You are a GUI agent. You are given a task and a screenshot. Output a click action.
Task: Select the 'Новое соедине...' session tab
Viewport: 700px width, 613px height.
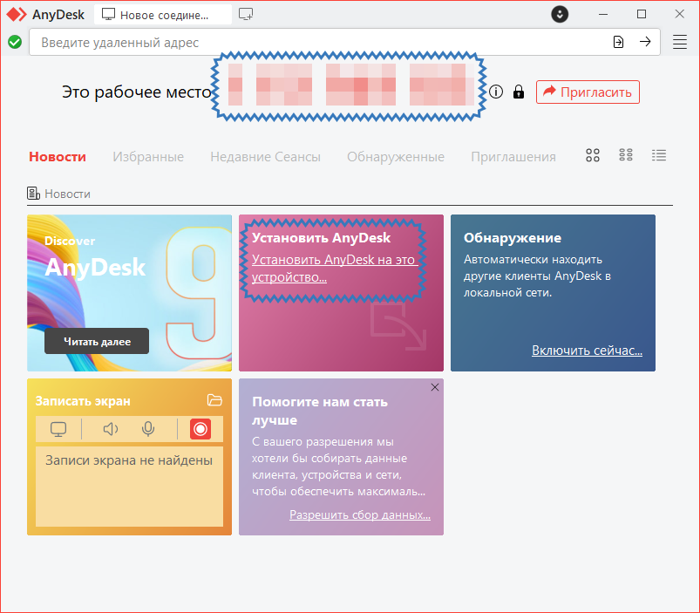click(163, 15)
